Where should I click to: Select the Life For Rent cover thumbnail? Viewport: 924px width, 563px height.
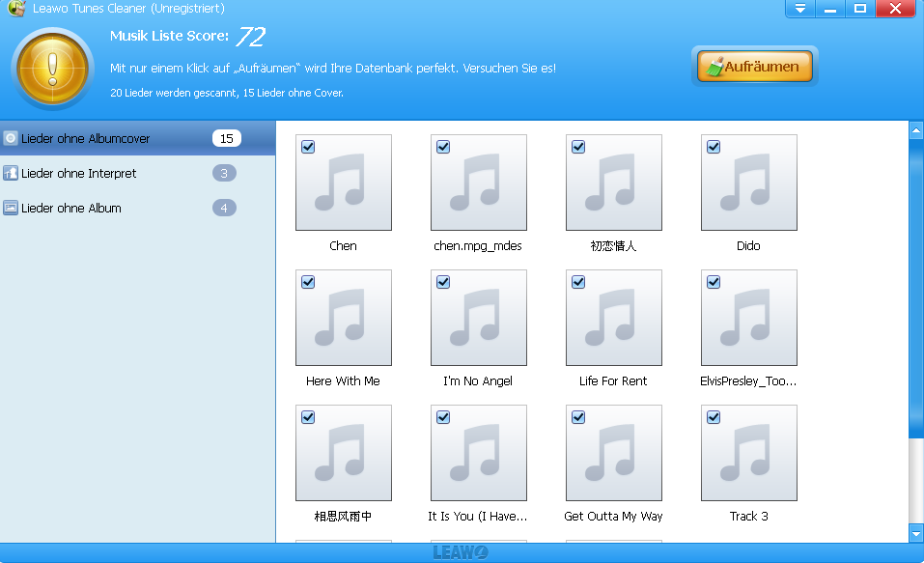(x=613, y=317)
